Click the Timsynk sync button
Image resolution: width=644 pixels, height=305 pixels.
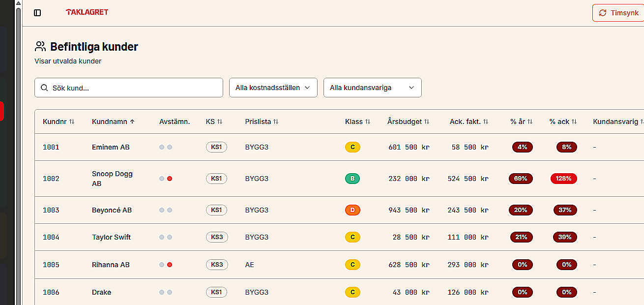618,13
